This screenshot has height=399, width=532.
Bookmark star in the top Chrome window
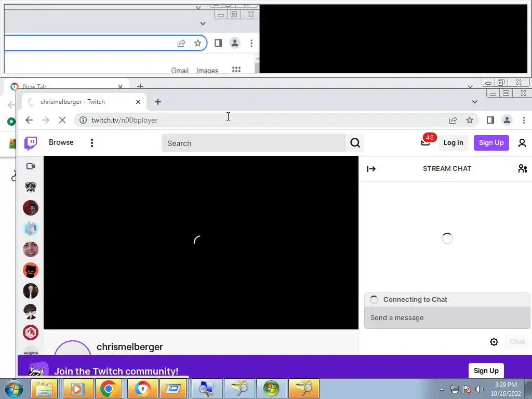point(198,43)
